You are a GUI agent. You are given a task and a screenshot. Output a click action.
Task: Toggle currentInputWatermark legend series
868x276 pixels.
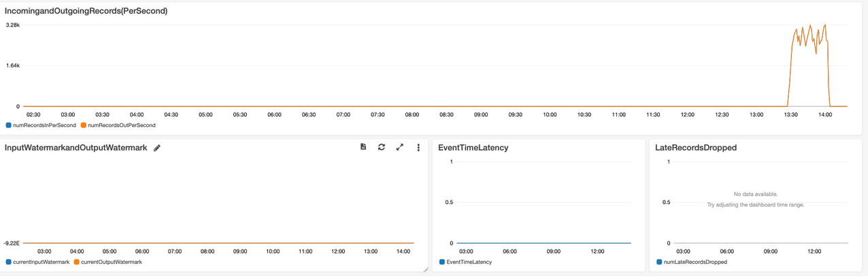coord(37,262)
